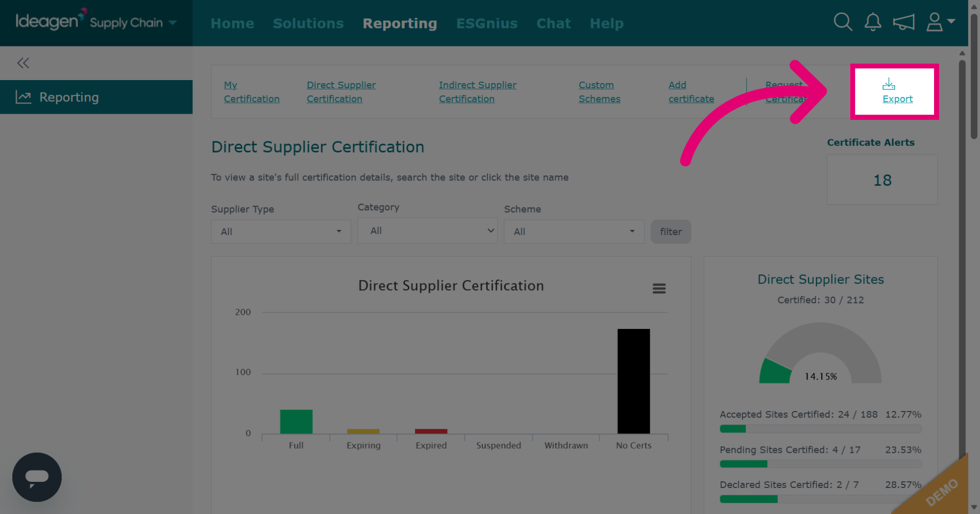Click the announcements megaphone icon
This screenshot has height=514, width=980.
(x=903, y=22)
